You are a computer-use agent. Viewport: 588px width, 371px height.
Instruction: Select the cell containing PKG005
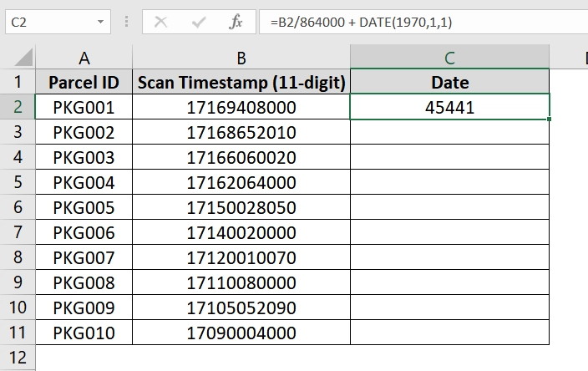(84, 207)
